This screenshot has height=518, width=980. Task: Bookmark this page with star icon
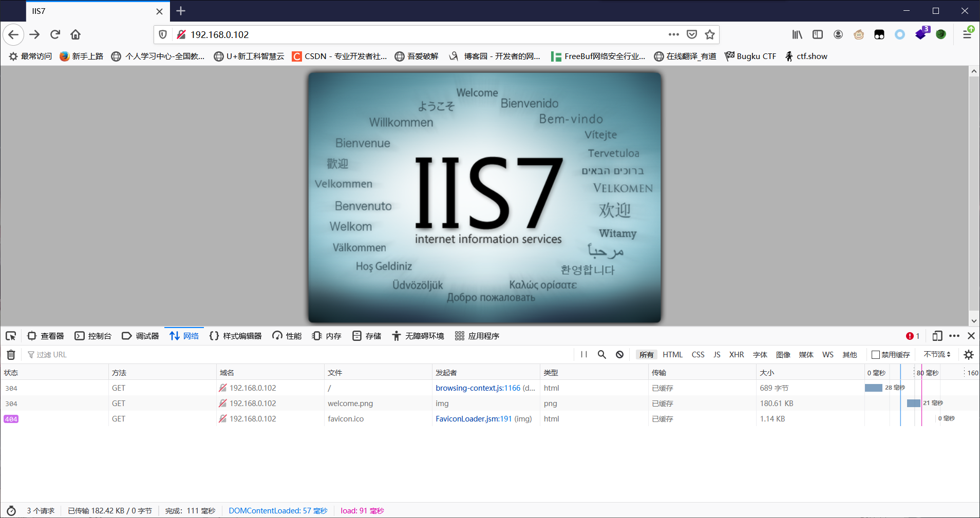pos(710,34)
